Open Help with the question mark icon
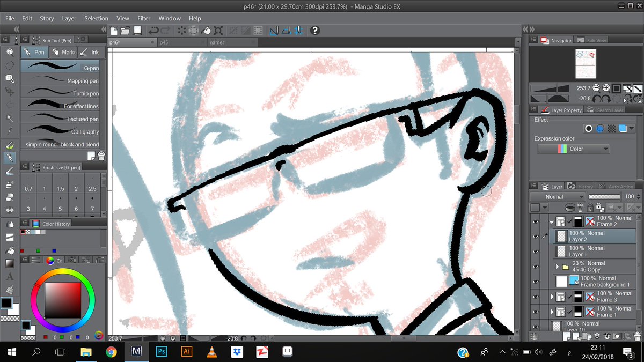The width and height of the screenshot is (644, 362). pyautogui.click(x=315, y=31)
